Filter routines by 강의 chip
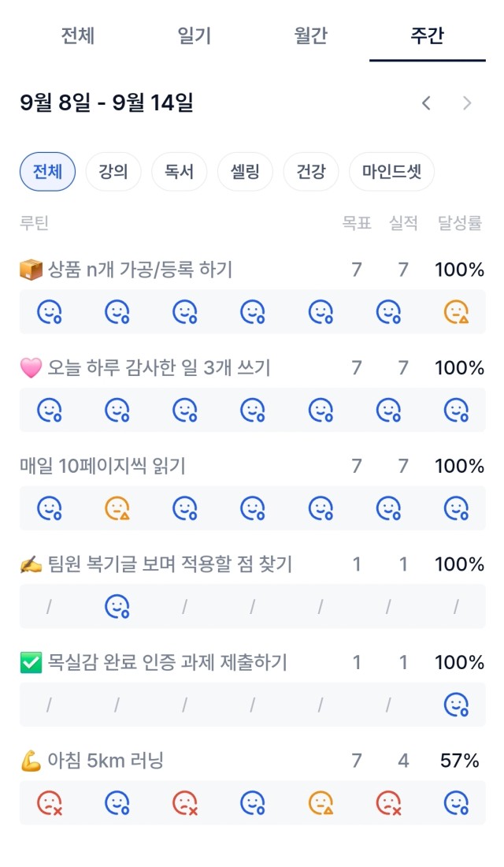This screenshot has width=504, height=867. pos(113,172)
